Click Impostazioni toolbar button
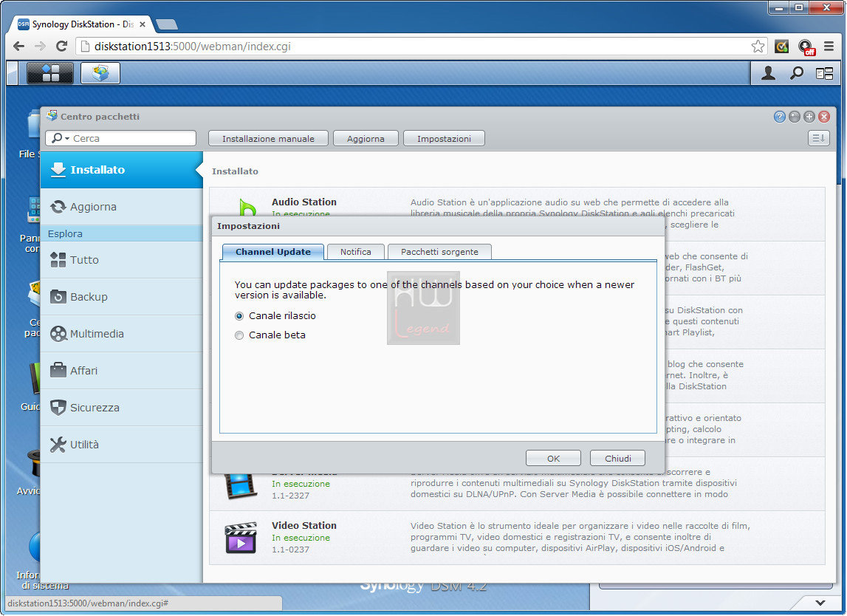Viewport: 847px width, 616px height. point(444,139)
